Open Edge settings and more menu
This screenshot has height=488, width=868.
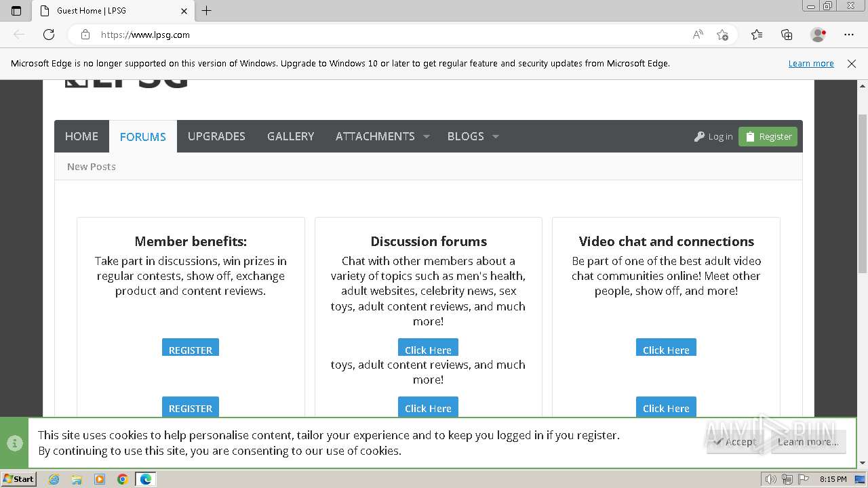coord(849,35)
